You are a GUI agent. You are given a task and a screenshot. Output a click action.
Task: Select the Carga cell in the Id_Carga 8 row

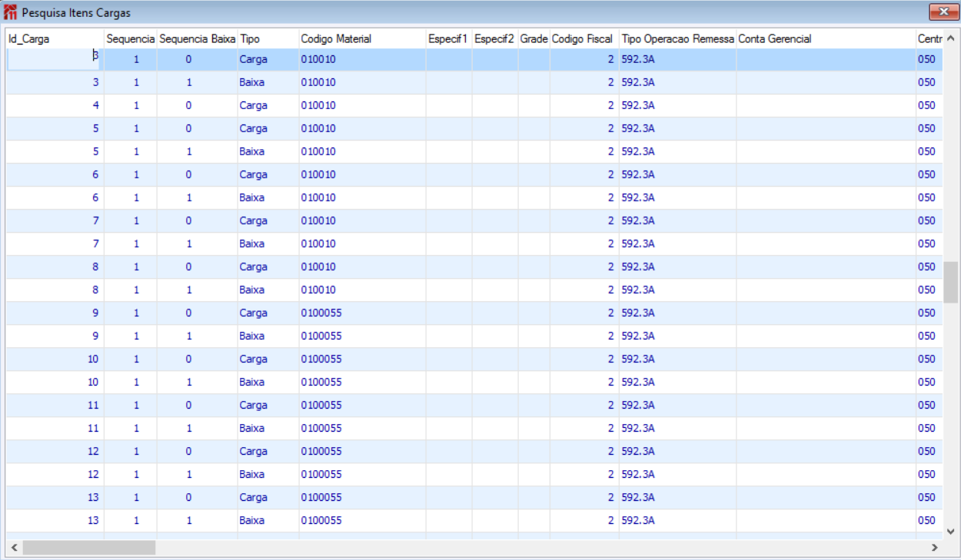point(268,267)
